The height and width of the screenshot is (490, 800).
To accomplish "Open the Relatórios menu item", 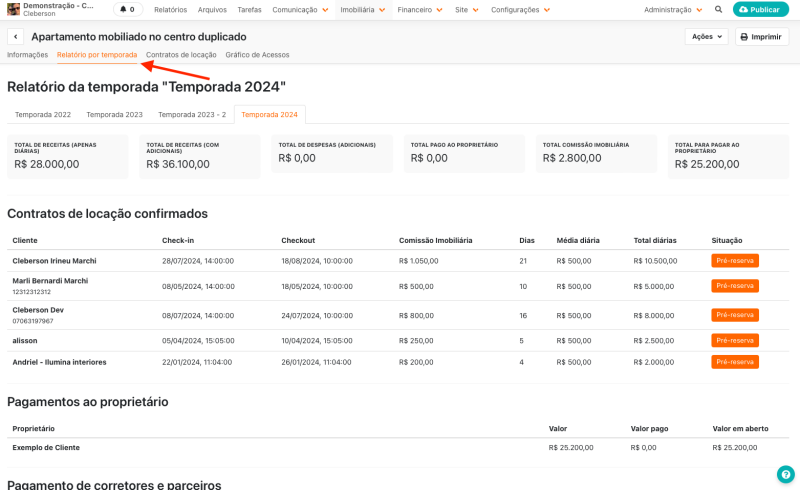I will (170, 9).
